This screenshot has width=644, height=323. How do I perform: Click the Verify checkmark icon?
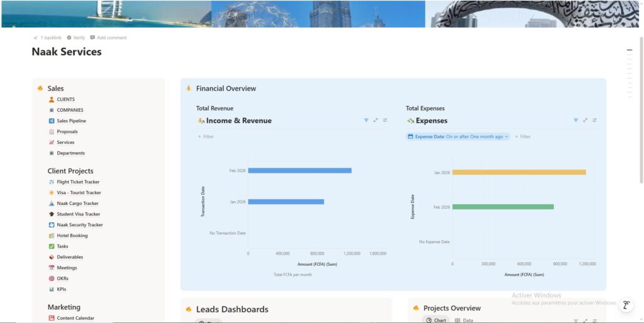coord(69,38)
